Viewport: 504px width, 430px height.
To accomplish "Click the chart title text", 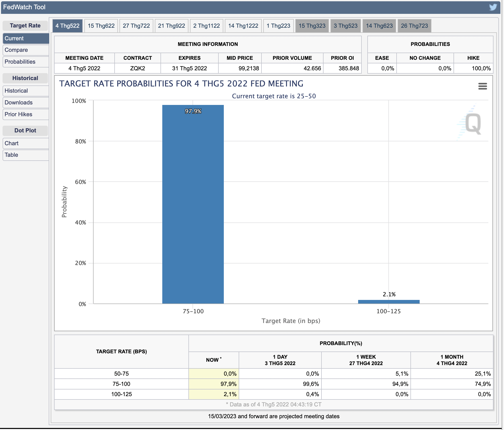I will [181, 84].
